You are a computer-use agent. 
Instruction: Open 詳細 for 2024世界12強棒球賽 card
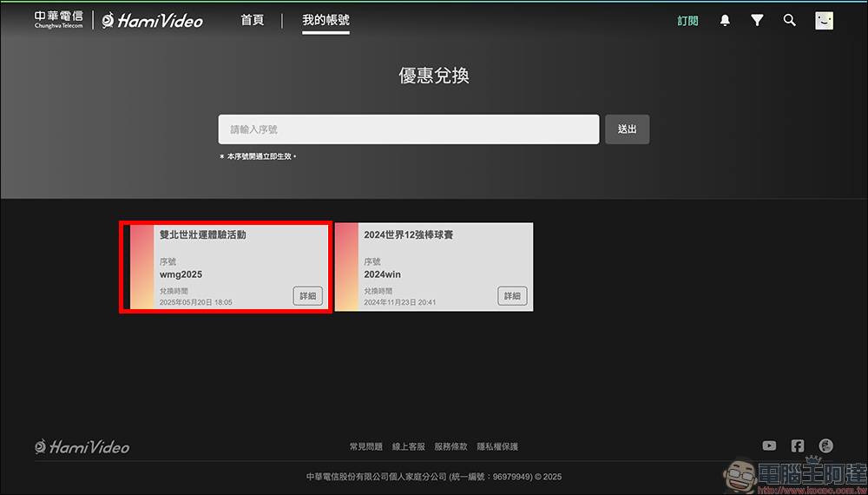tap(512, 296)
